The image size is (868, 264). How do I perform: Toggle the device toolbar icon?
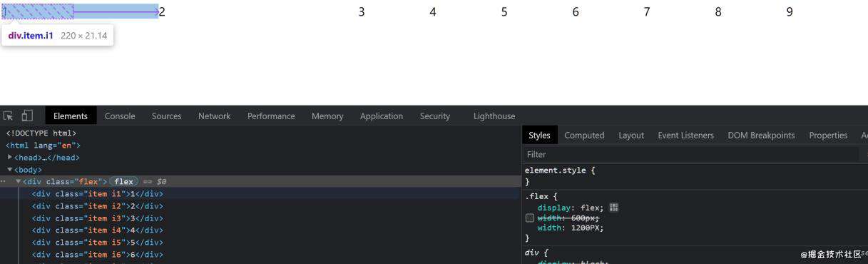click(x=27, y=116)
